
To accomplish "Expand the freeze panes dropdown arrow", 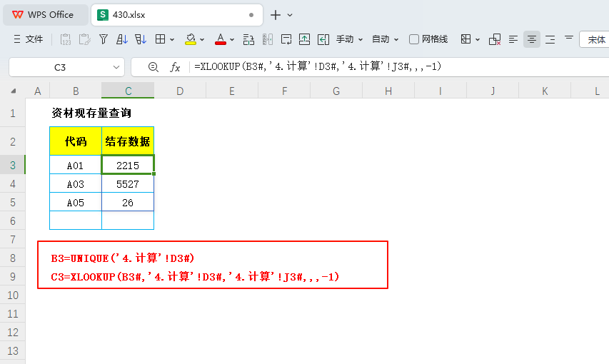I will [x=478, y=40].
